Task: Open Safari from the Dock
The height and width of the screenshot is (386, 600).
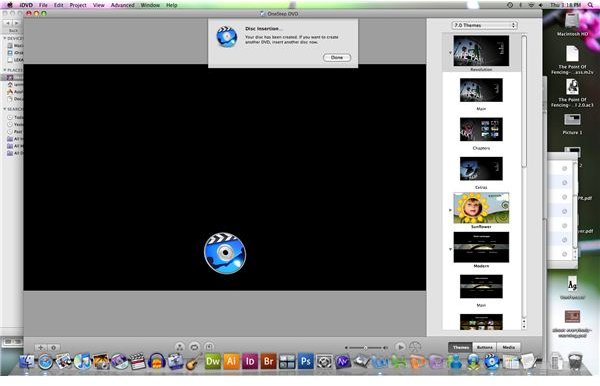Action: 45,361
